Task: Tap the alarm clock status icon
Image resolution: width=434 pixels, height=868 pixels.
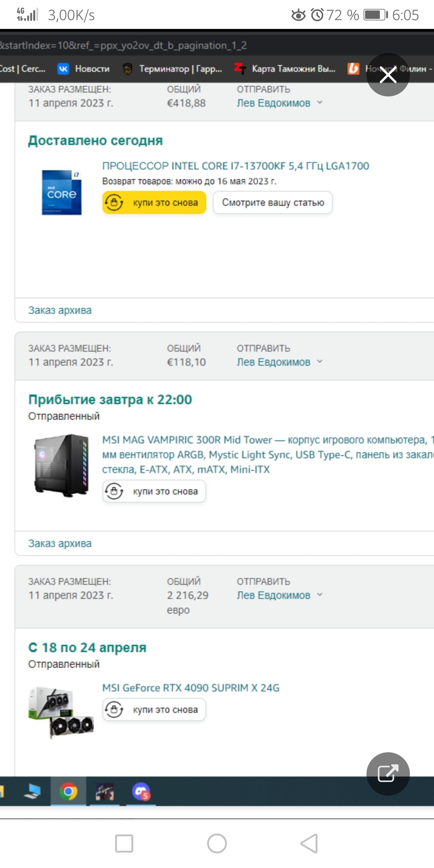Action: pos(317,15)
